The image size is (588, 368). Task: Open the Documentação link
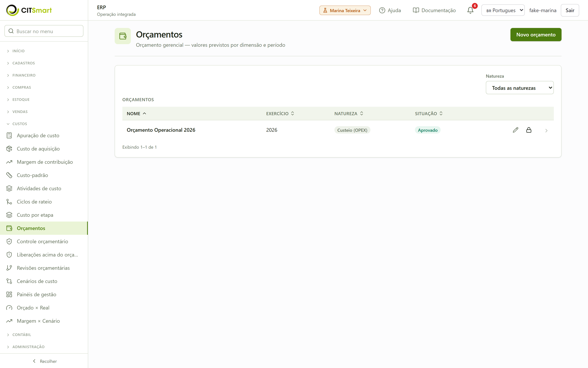click(434, 10)
